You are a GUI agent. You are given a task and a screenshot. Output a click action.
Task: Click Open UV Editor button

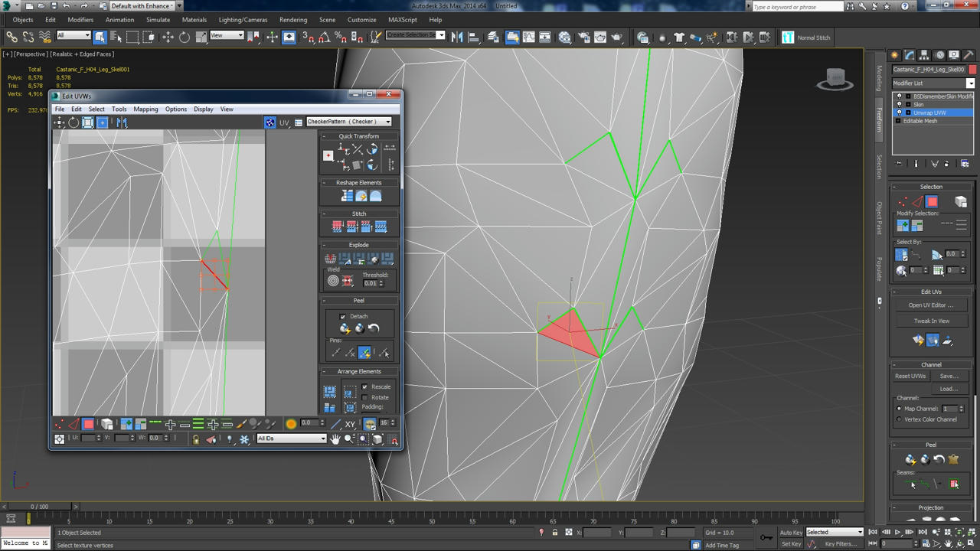(931, 305)
